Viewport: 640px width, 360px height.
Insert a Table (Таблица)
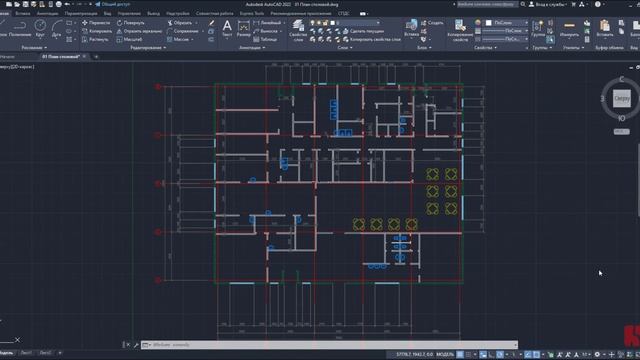pyautogui.click(x=265, y=40)
